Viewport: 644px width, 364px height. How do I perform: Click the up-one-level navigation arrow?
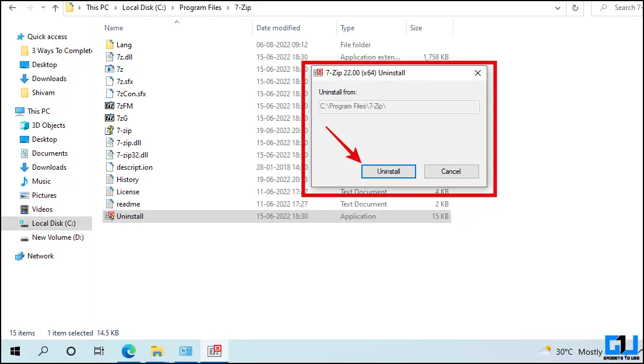tap(54, 8)
